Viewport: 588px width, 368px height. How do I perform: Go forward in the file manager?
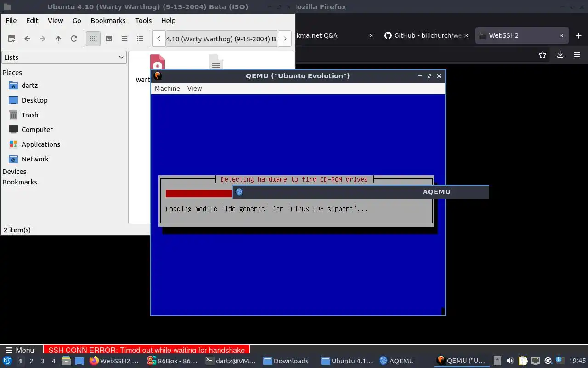tap(43, 39)
